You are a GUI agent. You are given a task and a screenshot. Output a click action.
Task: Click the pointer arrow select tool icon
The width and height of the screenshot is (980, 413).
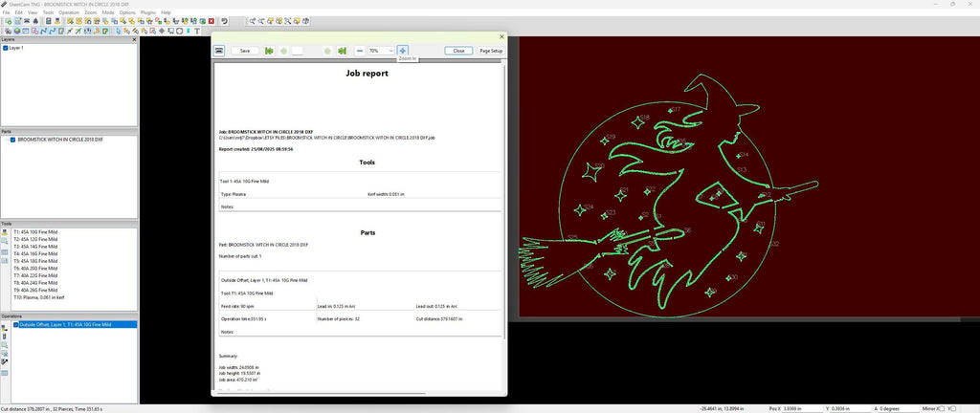[x=118, y=31]
